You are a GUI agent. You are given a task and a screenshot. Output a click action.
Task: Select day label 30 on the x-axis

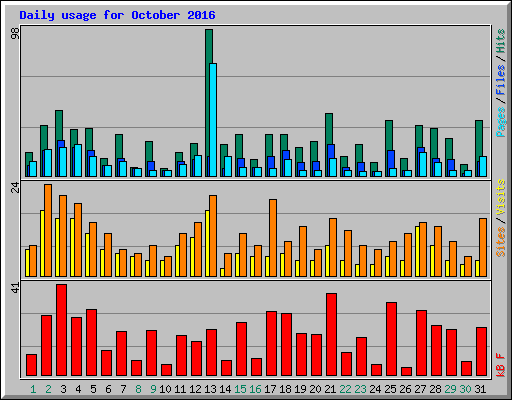point(465,389)
